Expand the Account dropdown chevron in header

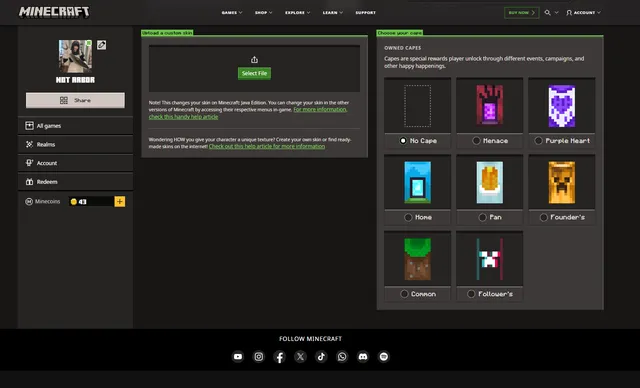click(x=599, y=13)
